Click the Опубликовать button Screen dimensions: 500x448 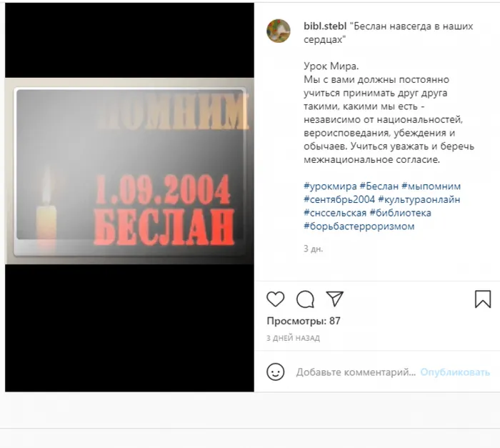(455, 372)
